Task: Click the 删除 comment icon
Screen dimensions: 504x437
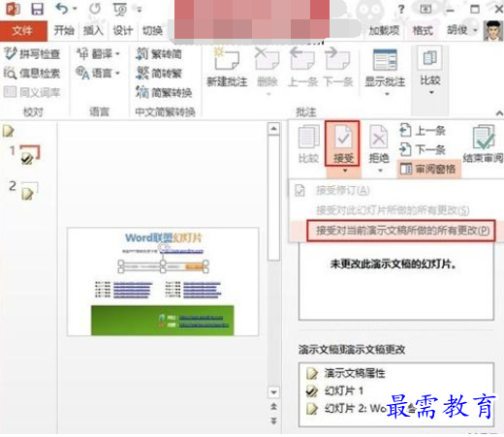Action: (267, 59)
